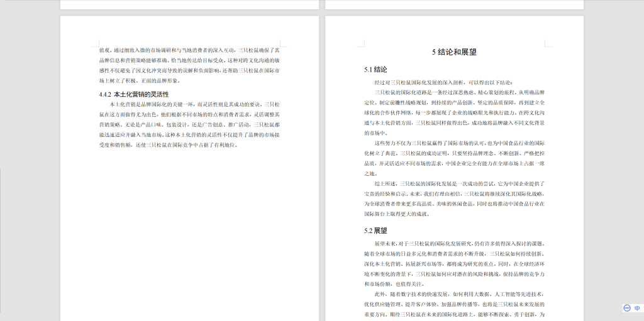Click the line starting '三只松鼠的国际化道路是一条'
Screen dimensions: 644x321
(x=460, y=92)
